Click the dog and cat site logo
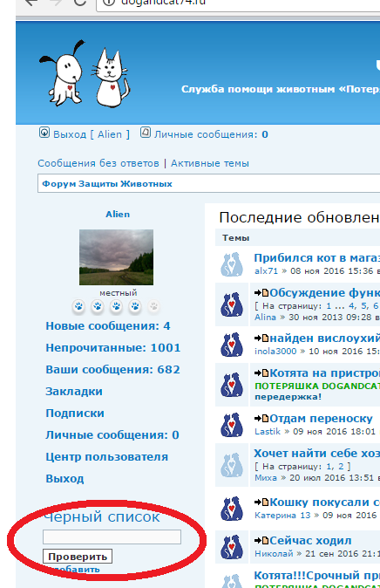Screen dimensions: 380x588 85,74
